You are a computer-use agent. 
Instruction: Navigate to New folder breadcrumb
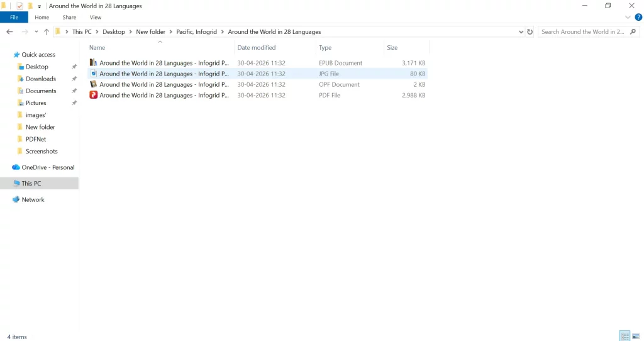click(151, 31)
